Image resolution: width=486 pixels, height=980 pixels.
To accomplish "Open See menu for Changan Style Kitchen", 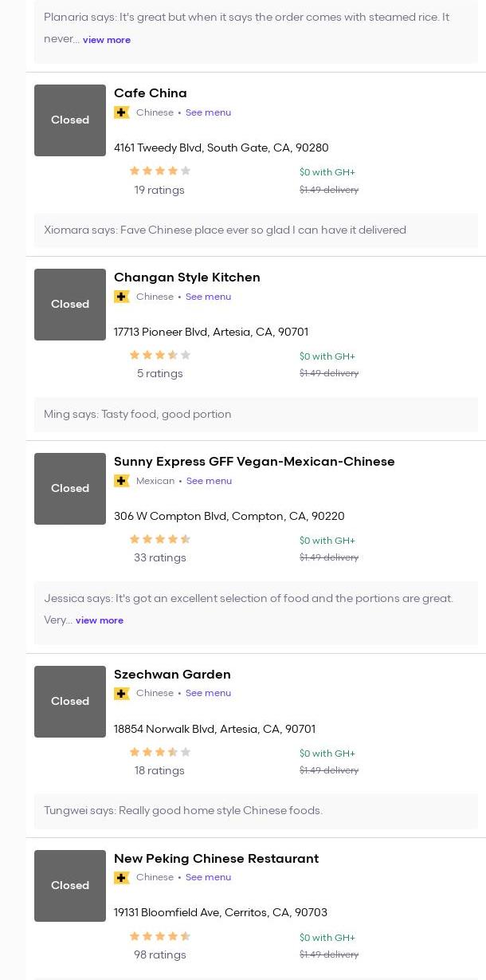I will [208, 297].
